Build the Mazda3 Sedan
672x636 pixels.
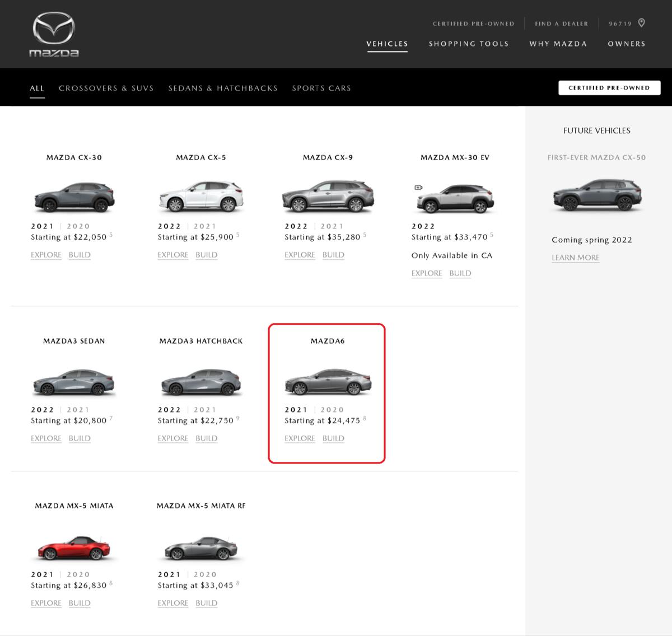80,438
